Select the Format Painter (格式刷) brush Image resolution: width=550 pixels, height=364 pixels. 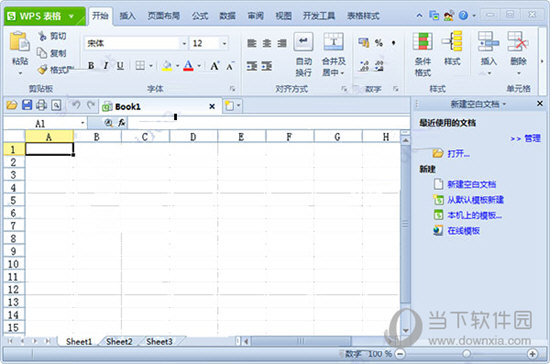43,69
